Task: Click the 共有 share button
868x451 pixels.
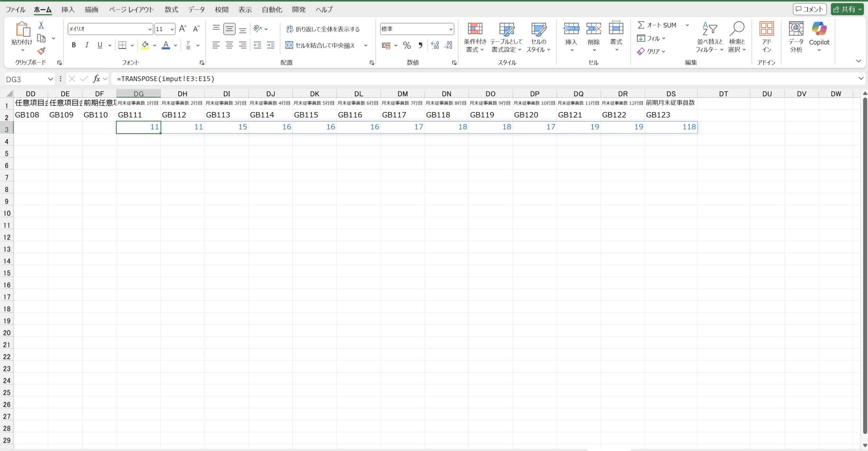Action: point(844,9)
